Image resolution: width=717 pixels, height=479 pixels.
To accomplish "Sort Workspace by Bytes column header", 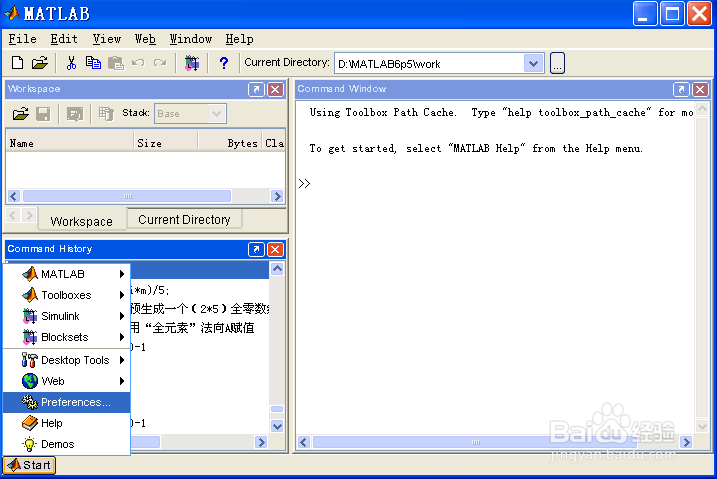I will (x=230, y=143).
